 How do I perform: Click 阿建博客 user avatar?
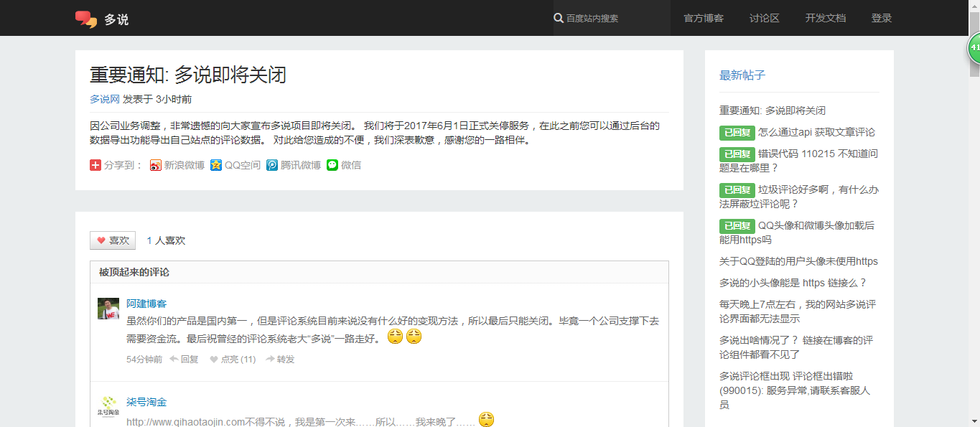108,309
